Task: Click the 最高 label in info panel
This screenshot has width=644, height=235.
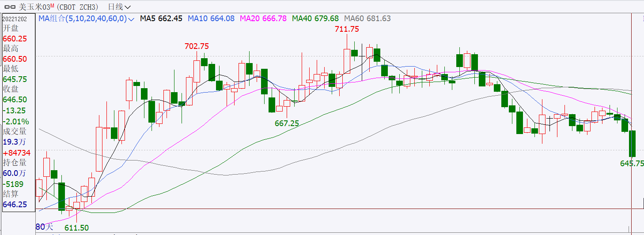Action: click(11, 49)
